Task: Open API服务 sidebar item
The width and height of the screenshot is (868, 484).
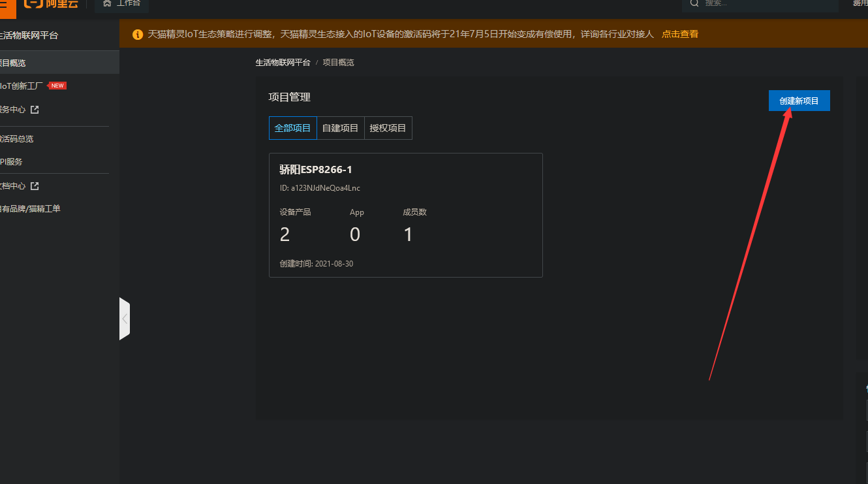Action: (x=11, y=162)
